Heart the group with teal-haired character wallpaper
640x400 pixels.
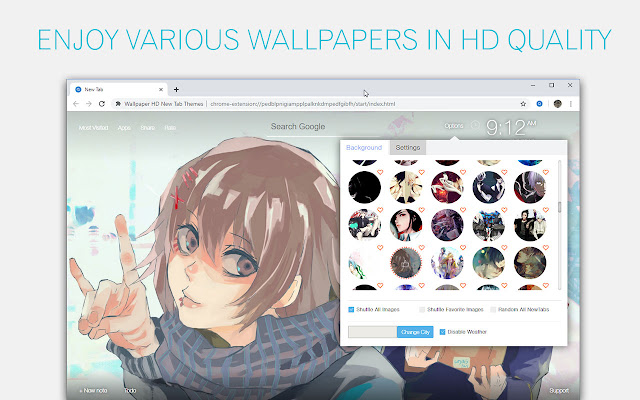[x=380, y=210]
